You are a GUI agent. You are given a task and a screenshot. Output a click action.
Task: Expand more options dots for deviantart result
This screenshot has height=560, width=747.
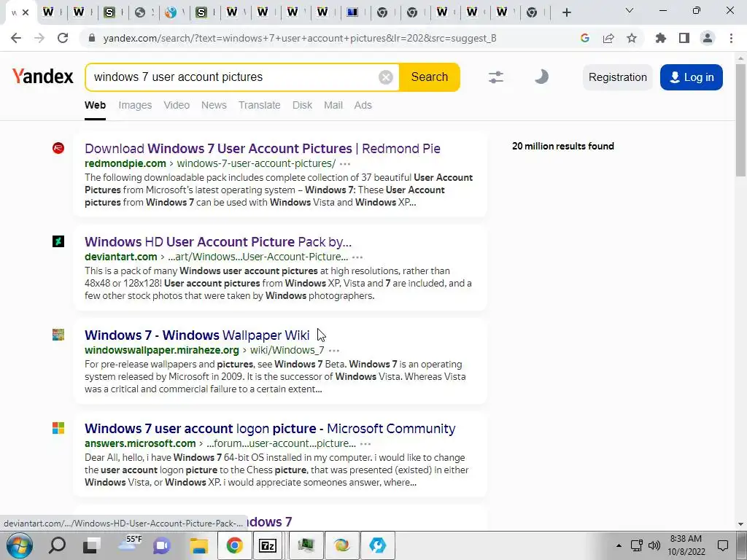coord(357,257)
